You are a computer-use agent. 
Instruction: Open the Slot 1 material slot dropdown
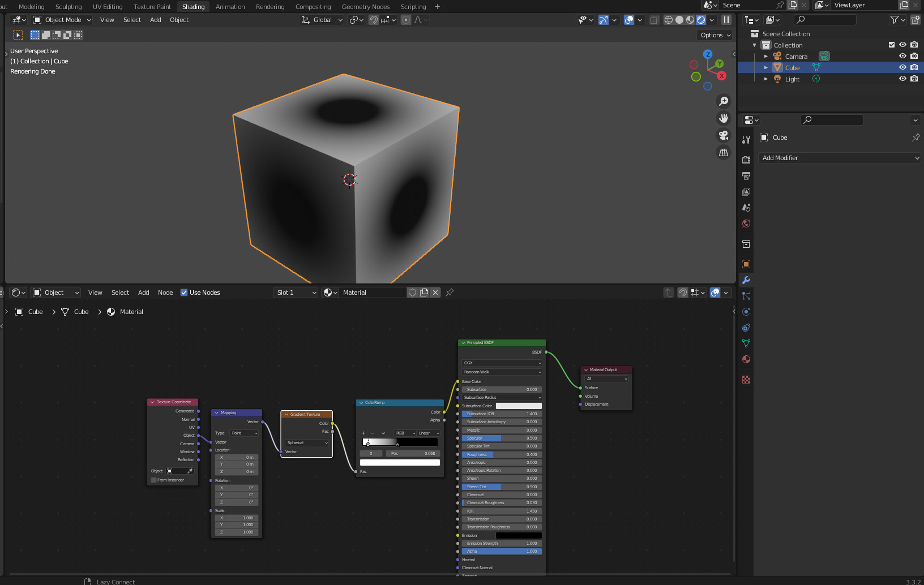[296, 292]
